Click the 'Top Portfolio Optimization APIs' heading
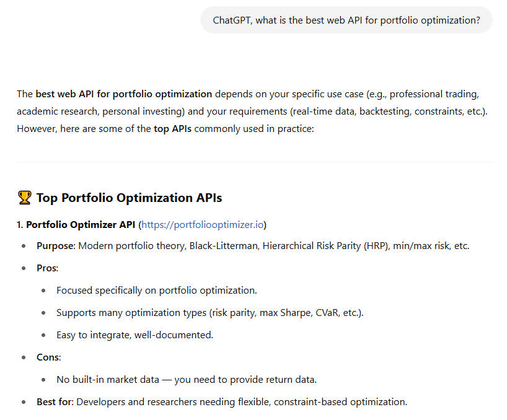The height and width of the screenshot is (420, 507). click(x=129, y=198)
